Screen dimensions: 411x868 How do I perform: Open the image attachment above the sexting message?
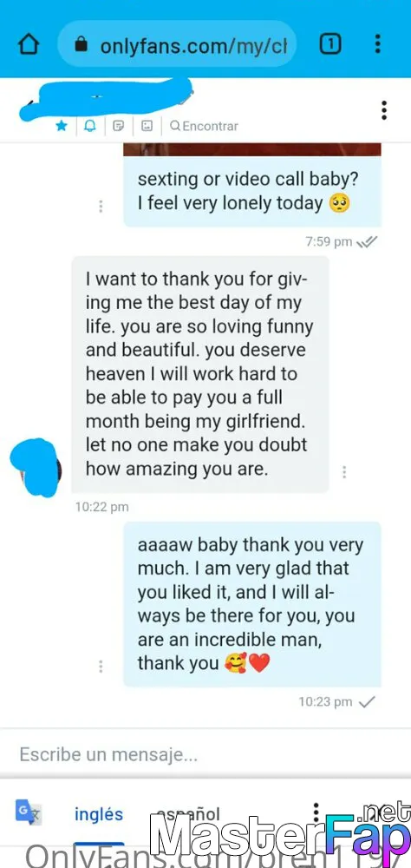point(251,149)
